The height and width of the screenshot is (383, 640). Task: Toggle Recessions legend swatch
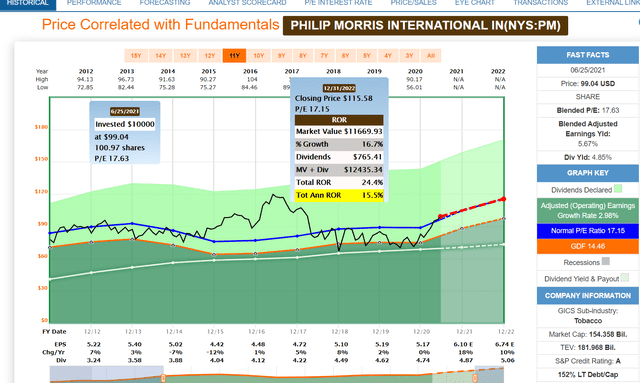point(606,261)
